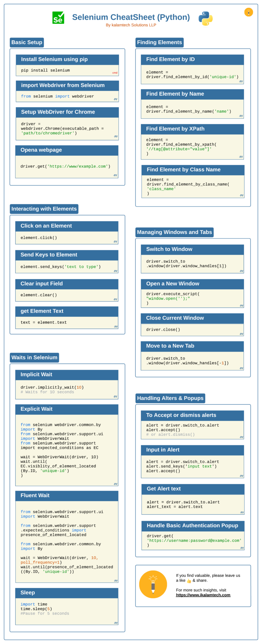Click 'To Accept or dismiss alerts' card header

pyautogui.click(x=193, y=416)
